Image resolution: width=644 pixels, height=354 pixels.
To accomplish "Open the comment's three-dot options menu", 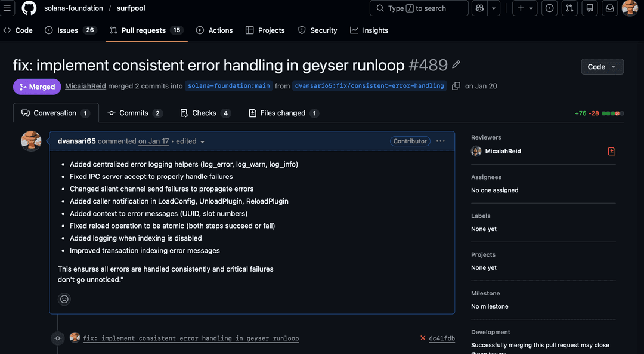I will click(x=440, y=141).
